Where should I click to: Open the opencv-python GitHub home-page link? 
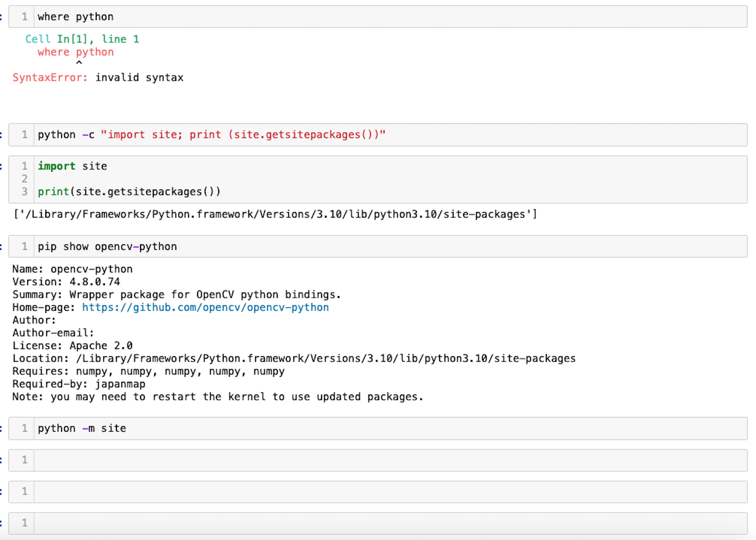click(x=205, y=308)
